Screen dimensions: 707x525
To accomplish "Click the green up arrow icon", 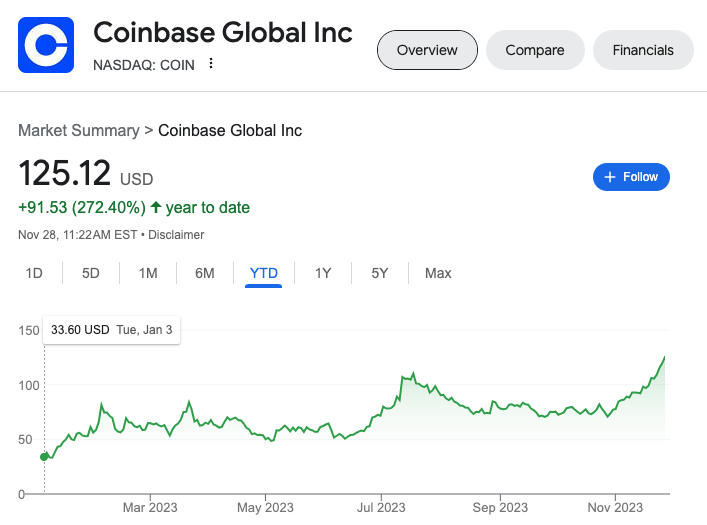I will [156, 208].
